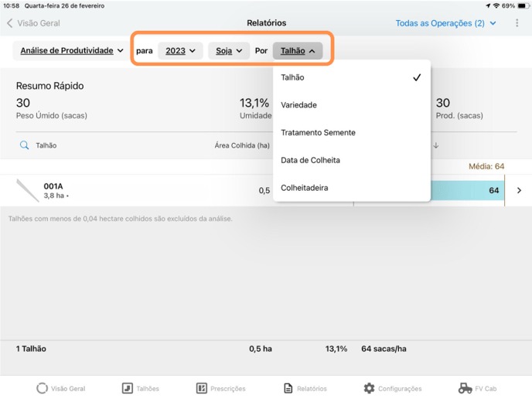Open the Soja crop dropdown

tap(229, 51)
